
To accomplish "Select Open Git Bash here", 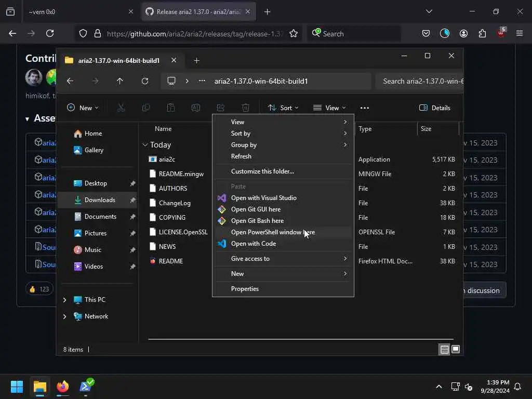I will tap(283, 221).
